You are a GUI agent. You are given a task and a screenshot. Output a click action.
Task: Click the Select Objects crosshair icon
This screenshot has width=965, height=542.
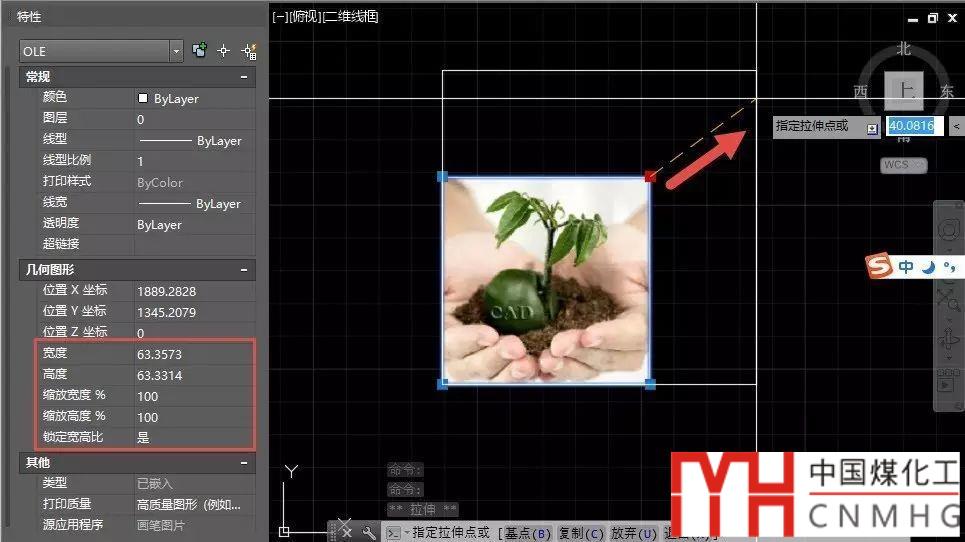click(224, 51)
